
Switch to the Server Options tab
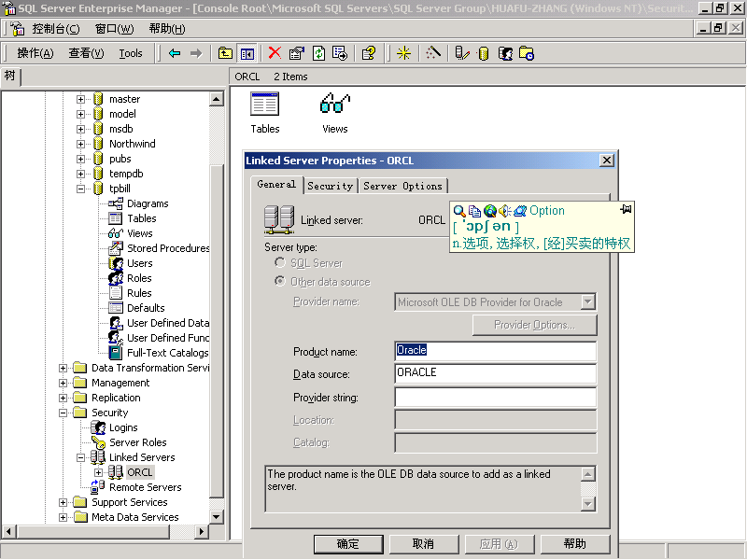click(402, 186)
